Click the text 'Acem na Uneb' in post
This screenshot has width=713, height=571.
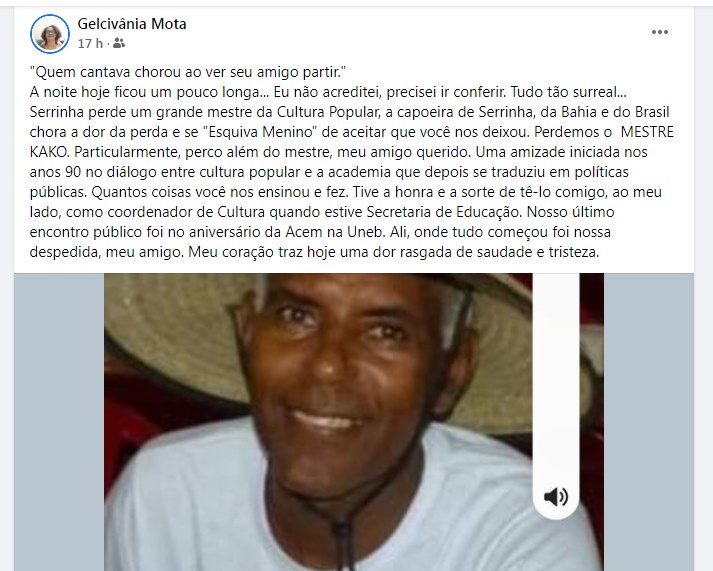[x=336, y=232]
